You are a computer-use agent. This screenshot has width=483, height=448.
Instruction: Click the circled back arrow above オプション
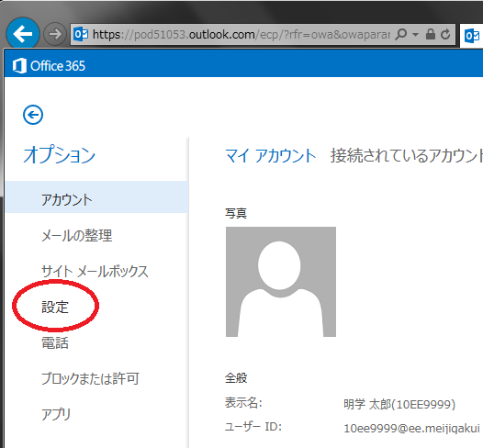[x=33, y=115]
